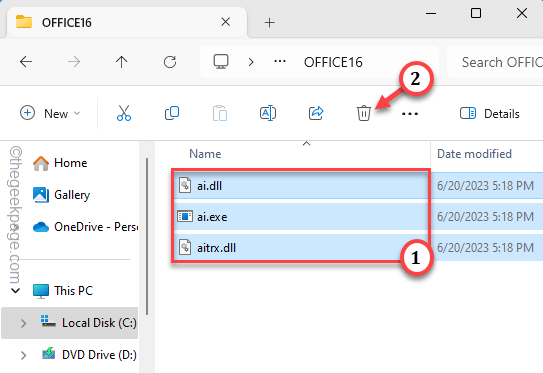
Task: Click the forward navigation arrow
Action: click(x=74, y=62)
